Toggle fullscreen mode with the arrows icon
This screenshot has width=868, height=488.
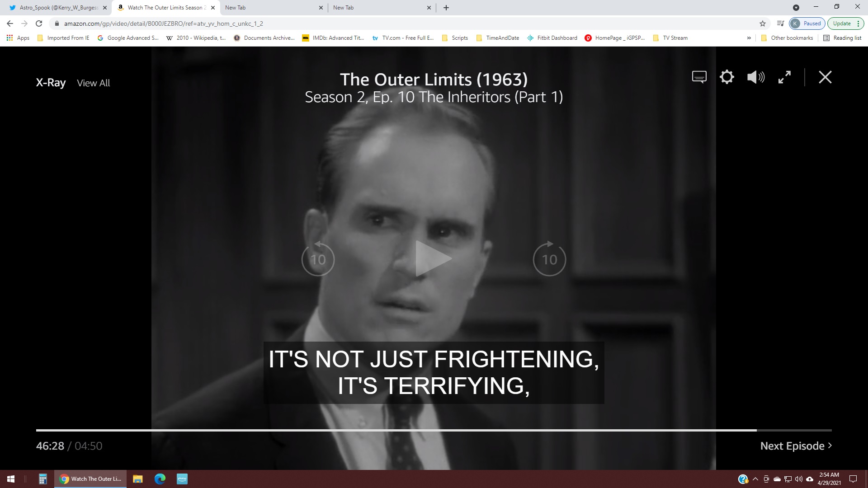tap(784, 77)
